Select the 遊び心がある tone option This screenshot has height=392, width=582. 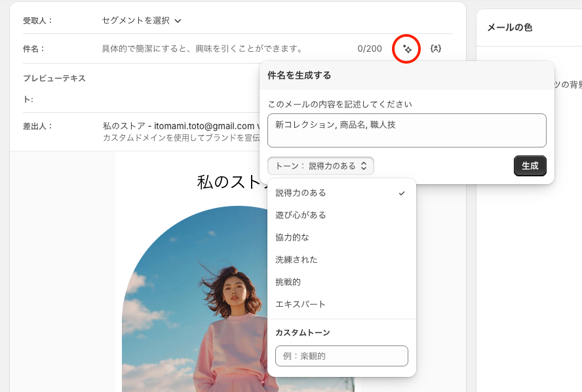341,215
